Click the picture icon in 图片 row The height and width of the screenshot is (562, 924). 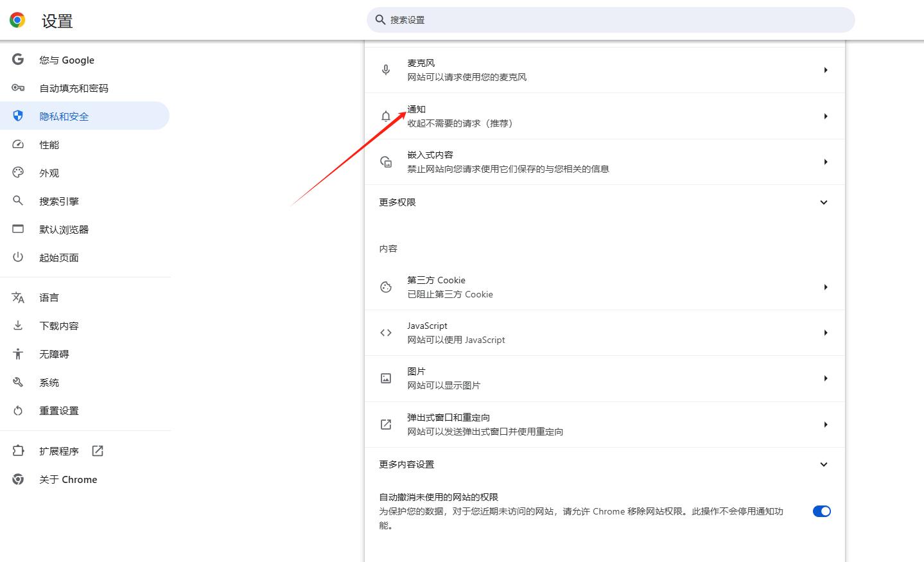tap(386, 378)
